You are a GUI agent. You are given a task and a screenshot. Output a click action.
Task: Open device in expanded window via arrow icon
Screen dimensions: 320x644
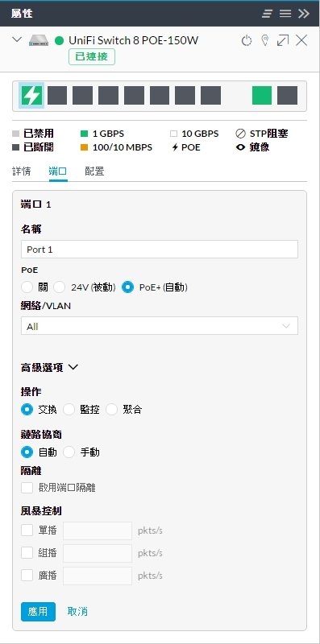coord(283,40)
